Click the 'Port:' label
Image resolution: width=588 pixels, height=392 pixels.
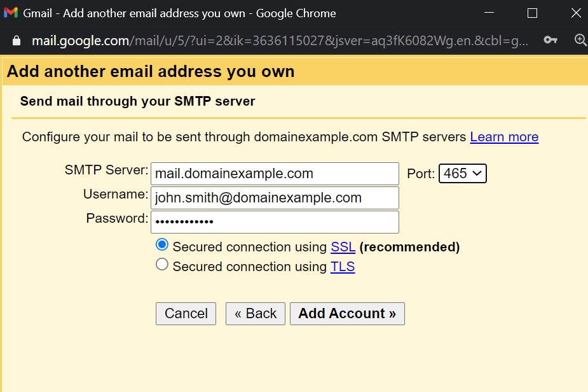point(421,174)
